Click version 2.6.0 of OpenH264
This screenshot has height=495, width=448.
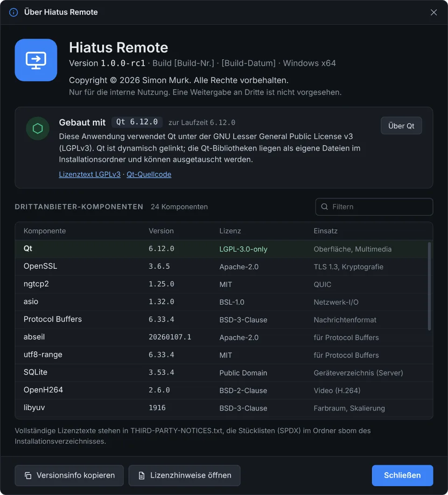159,390
